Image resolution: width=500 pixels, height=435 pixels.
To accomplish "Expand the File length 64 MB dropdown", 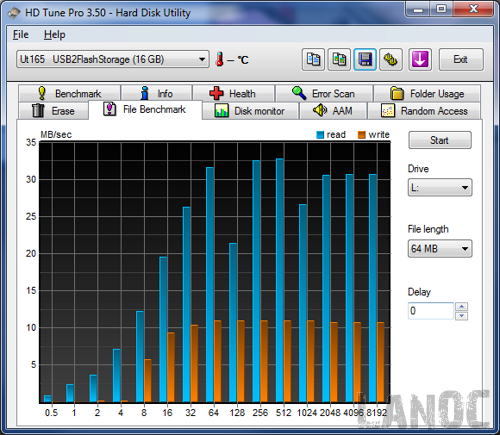I will coord(440,248).
